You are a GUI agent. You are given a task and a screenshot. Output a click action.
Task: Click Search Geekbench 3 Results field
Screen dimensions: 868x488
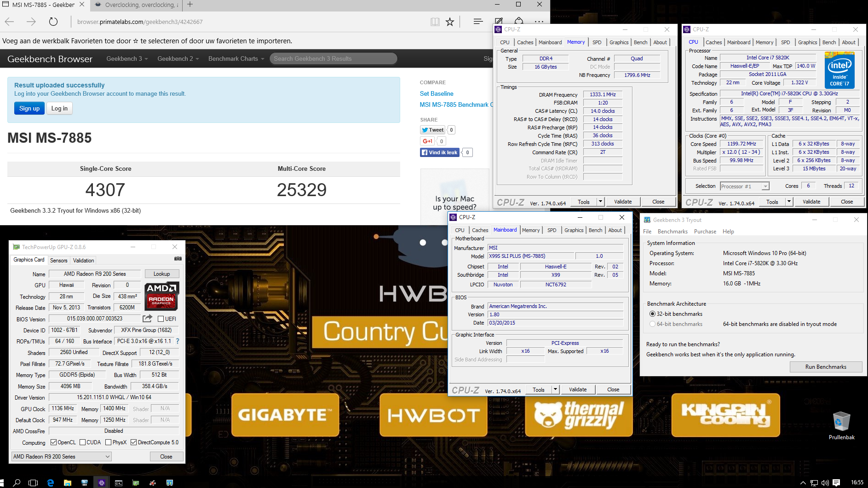point(333,58)
